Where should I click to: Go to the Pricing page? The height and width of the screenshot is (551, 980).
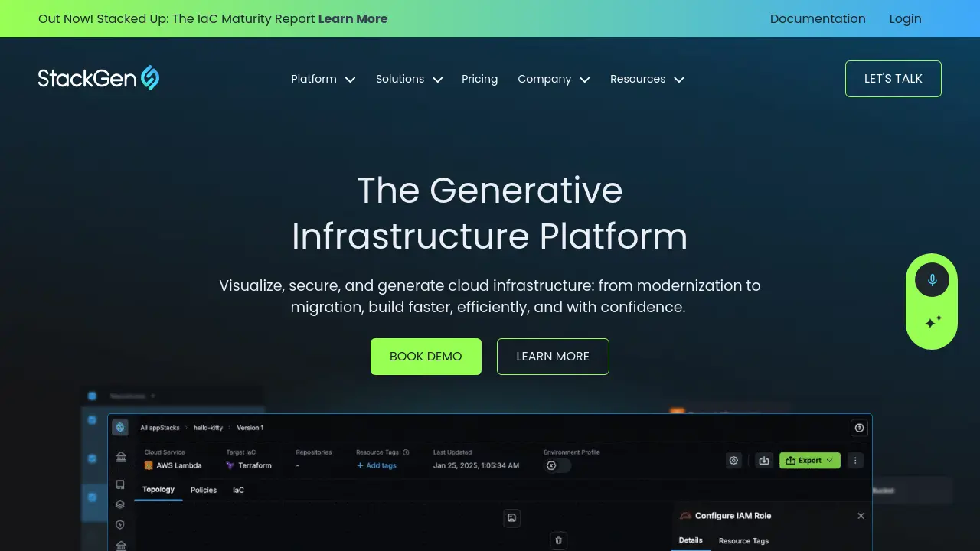pos(479,79)
